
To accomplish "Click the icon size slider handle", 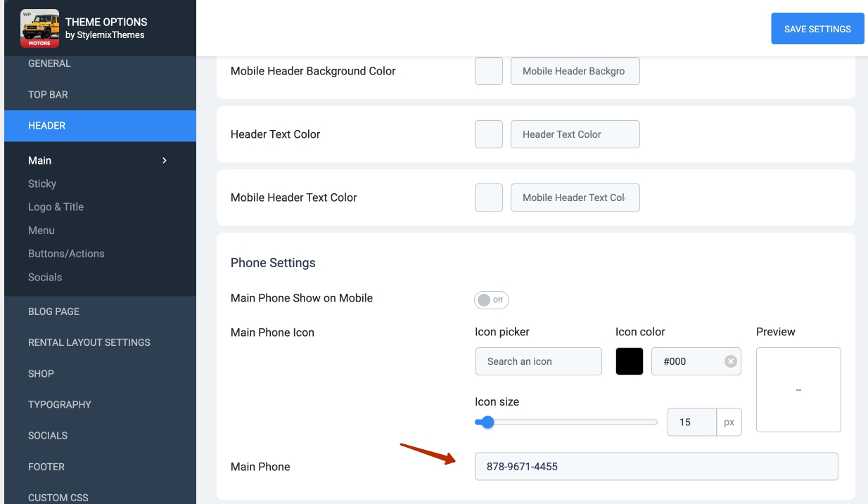I will [487, 422].
